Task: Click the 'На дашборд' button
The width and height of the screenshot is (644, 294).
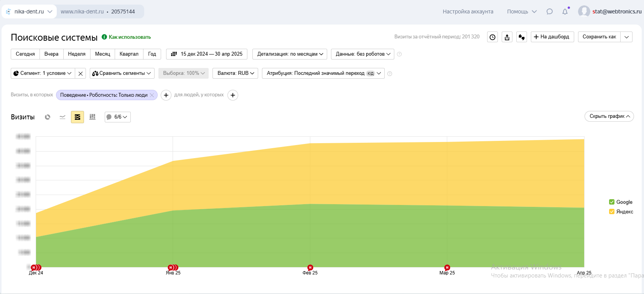Action: [x=552, y=37]
